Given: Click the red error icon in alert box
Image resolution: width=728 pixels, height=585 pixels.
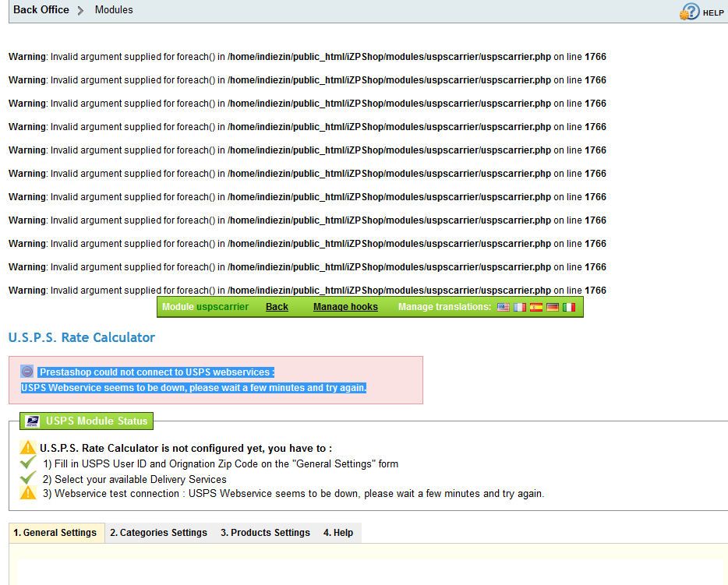Looking at the screenshot, I should point(27,372).
